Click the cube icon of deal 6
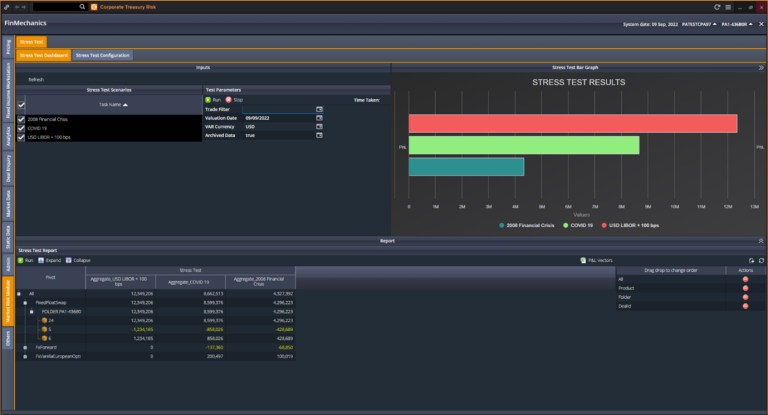Screen dimensions: 768x415 click(x=44, y=338)
